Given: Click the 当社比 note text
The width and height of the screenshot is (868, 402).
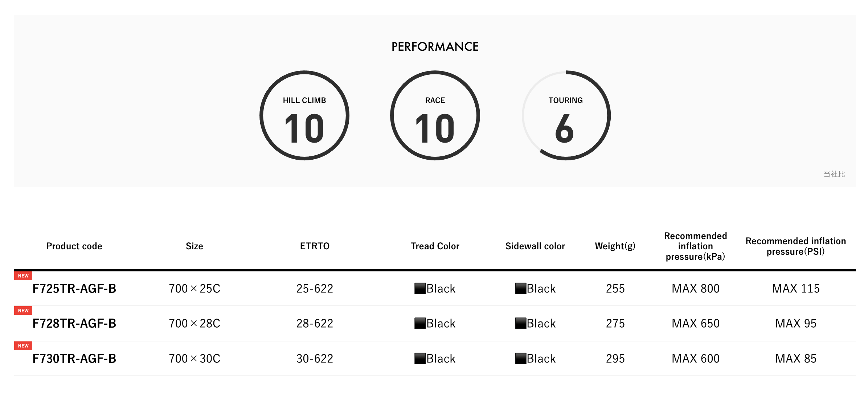Looking at the screenshot, I should pyautogui.click(x=834, y=174).
